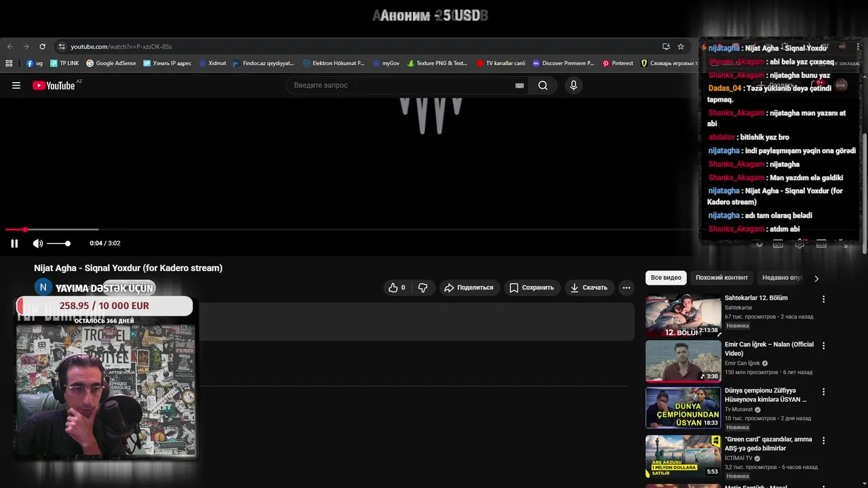Open the myGov bookmark
Screen dimensions: 868x488
(386, 63)
